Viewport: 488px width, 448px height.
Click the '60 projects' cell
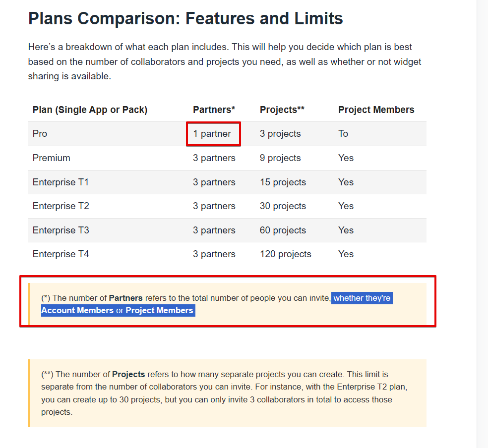283,230
